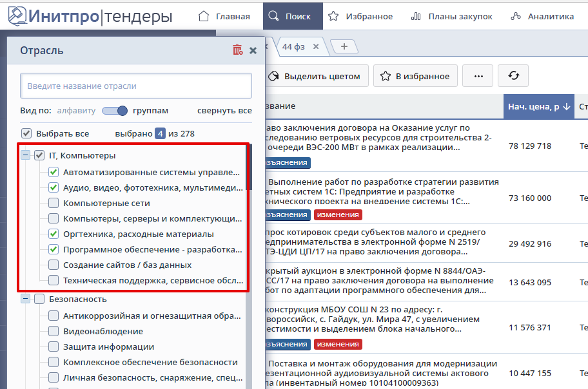Click the trash icon in Отрасль panel
The height and width of the screenshot is (389, 588).
pos(237,50)
